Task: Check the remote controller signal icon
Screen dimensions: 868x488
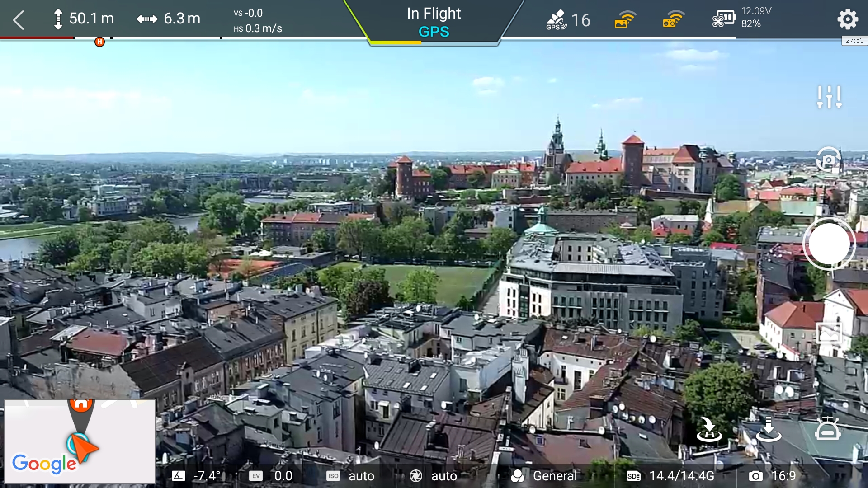Action: (x=674, y=19)
